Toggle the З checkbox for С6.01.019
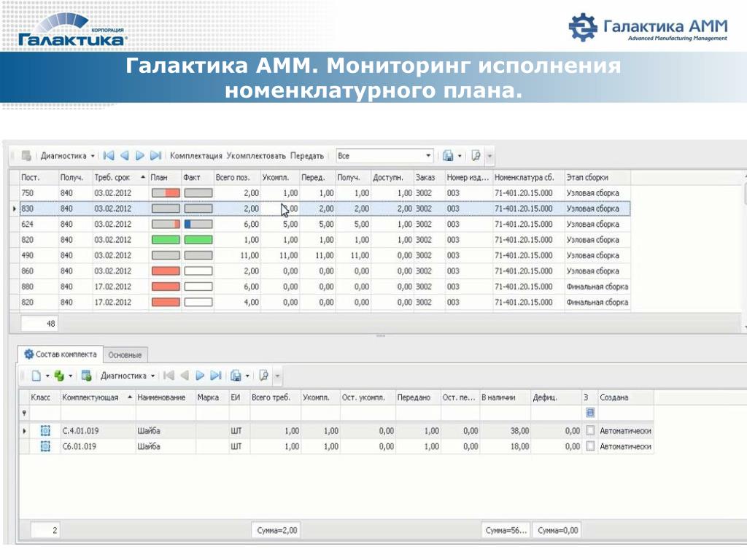Viewport: 747px width, 560px height. tap(589, 446)
